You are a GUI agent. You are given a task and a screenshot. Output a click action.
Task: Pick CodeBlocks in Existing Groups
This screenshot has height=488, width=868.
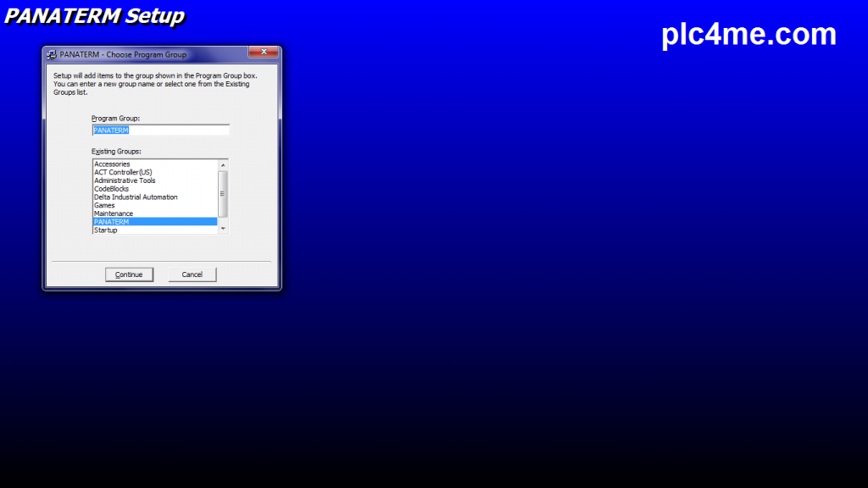point(111,189)
